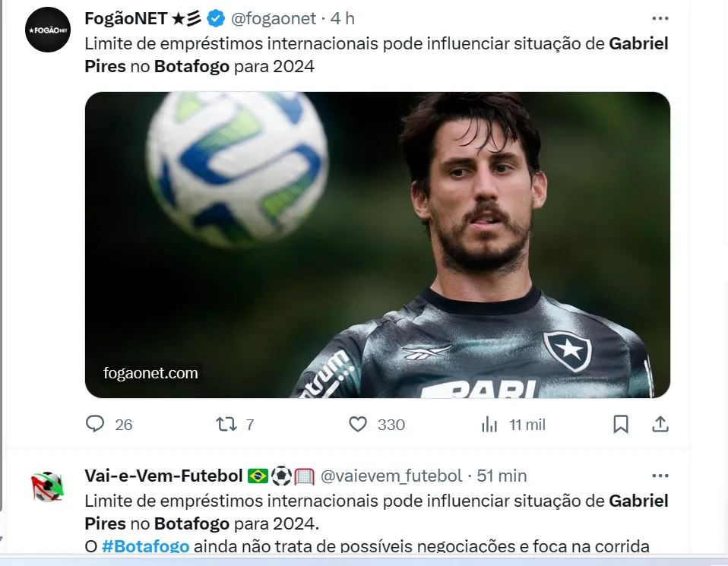
Task: Open more options menu on FogãoNET tweet
Action: [x=660, y=18]
